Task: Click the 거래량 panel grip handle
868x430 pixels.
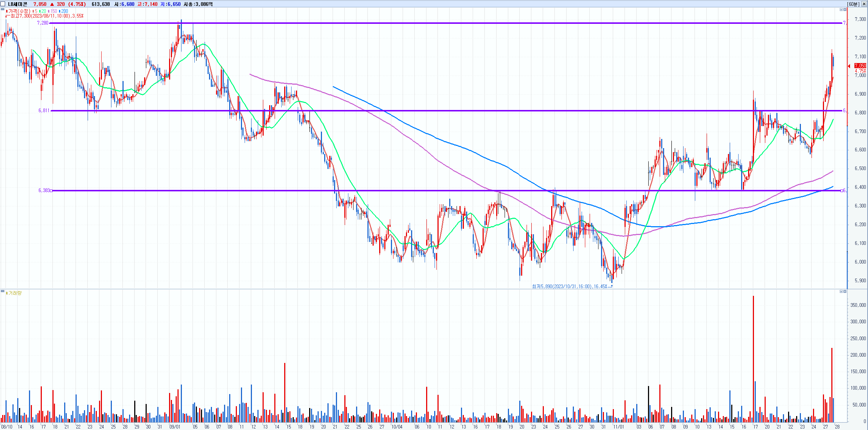Action: [x=3, y=291]
